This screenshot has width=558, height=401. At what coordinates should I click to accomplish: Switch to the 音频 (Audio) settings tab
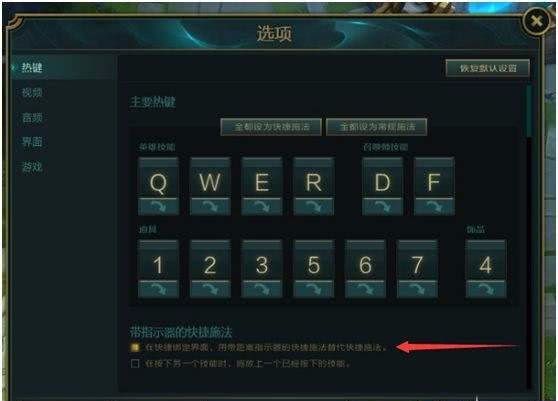click(x=32, y=117)
